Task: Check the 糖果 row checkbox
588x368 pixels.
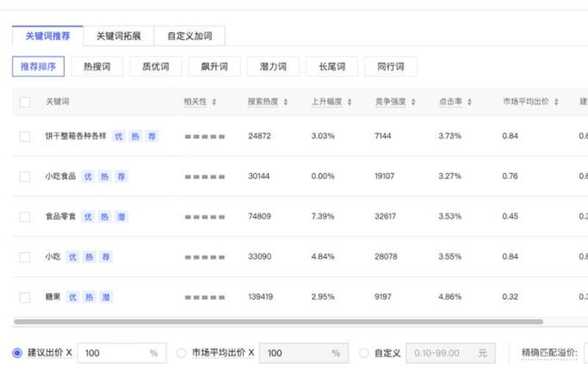Action: [25, 297]
